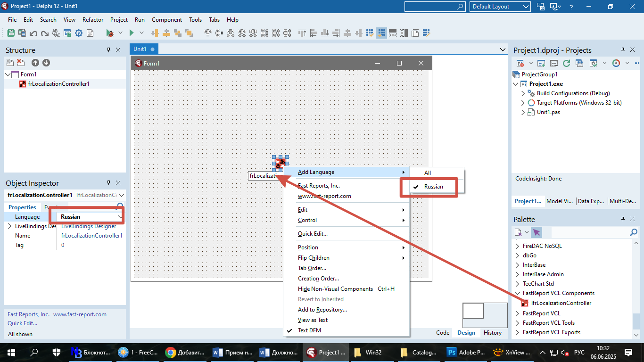644x362 pixels.
Task: Click the Palette search field
Action: [594, 232]
